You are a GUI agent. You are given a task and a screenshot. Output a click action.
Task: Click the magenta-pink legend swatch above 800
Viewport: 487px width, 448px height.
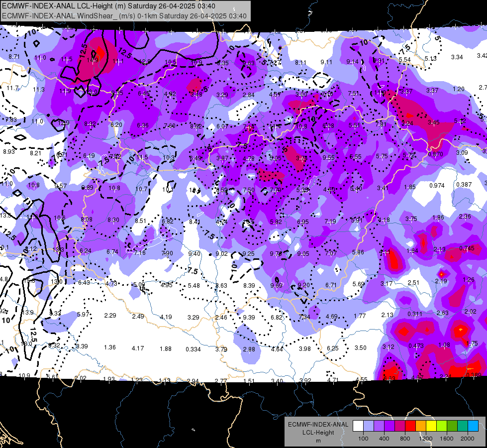pyautogui.click(x=400, y=426)
